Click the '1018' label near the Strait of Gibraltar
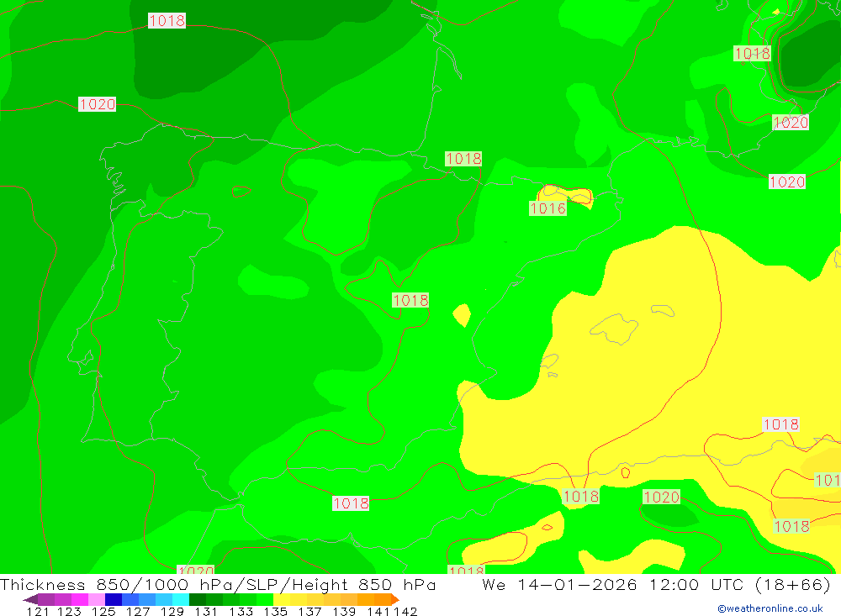Viewport: 841px width, 616px height. pyautogui.click(x=351, y=503)
